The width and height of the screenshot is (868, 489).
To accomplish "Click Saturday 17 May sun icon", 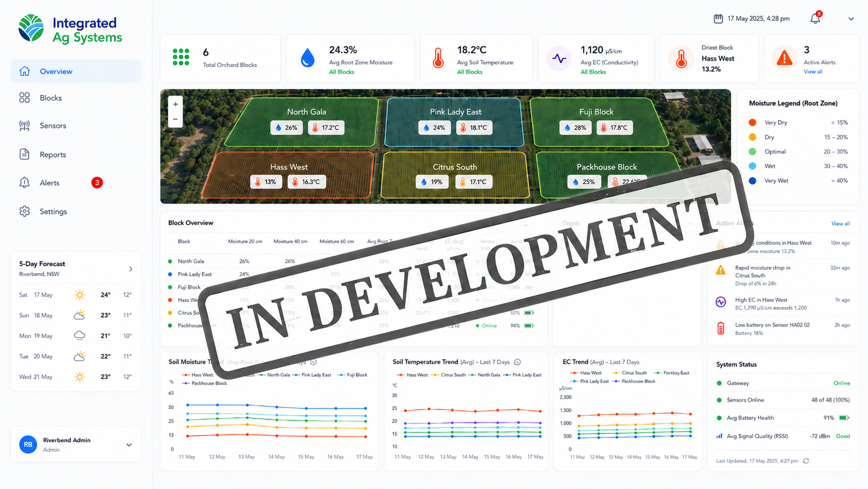I will tap(79, 295).
